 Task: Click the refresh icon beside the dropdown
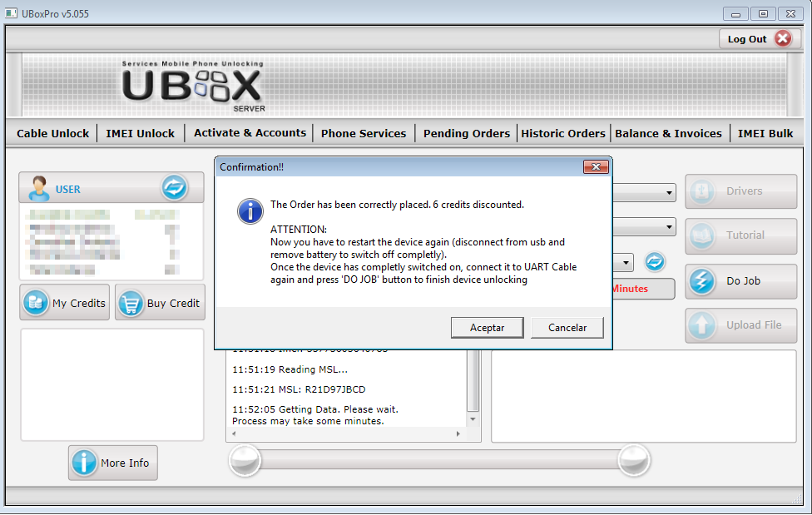655,261
